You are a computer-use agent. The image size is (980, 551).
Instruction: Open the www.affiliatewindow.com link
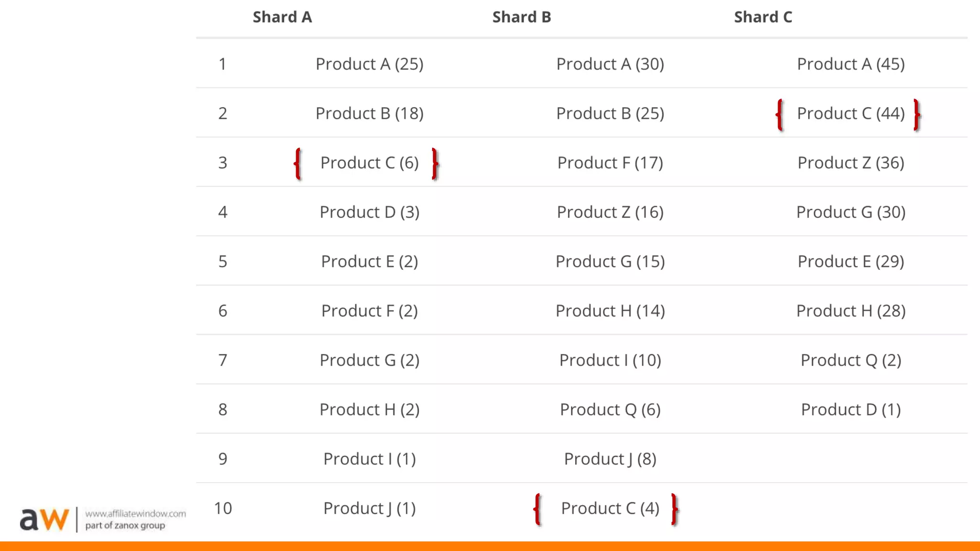click(x=135, y=514)
